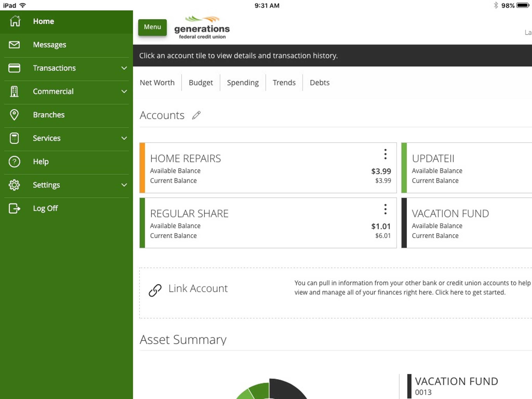532x399 pixels.
Task: Switch to the Budget tab
Action: [201, 83]
